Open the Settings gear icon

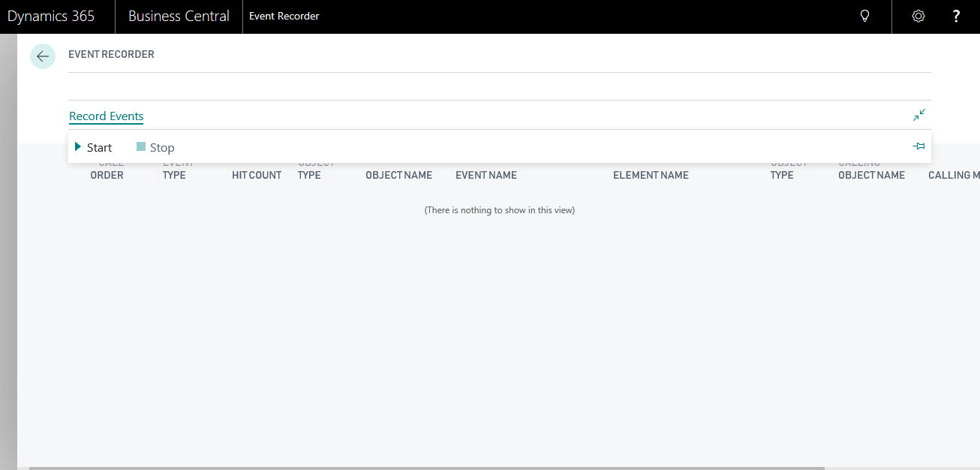pyautogui.click(x=918, y=16)
